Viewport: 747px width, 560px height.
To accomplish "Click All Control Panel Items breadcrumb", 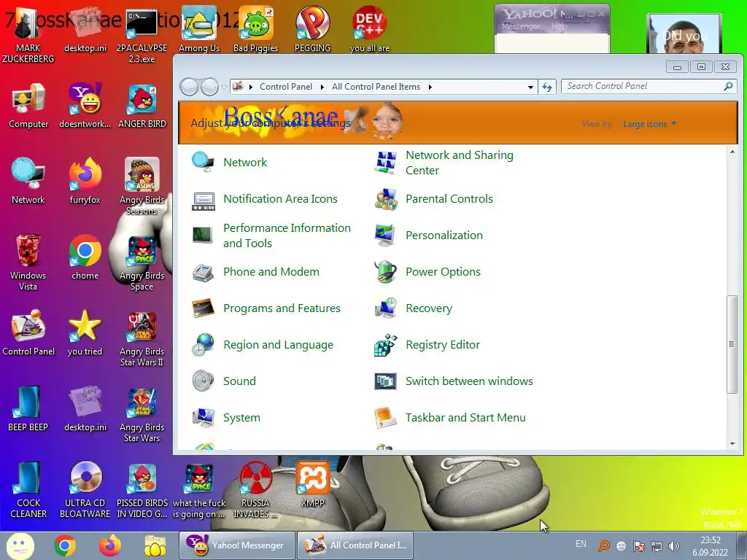I will [x=376, y=87].
